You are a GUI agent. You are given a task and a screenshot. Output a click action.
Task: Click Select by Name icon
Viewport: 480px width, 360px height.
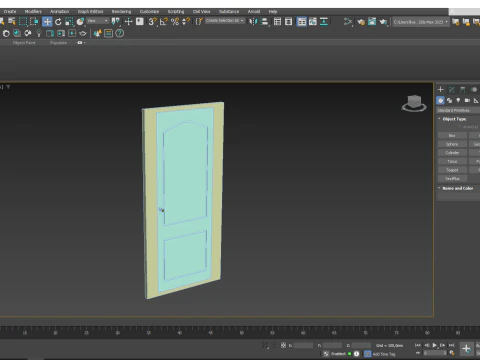12,22
